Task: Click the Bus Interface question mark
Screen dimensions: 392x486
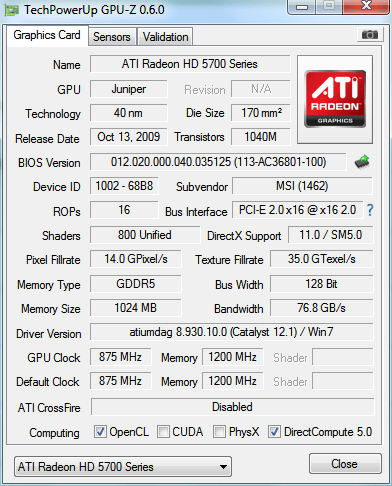Action: 370,210
